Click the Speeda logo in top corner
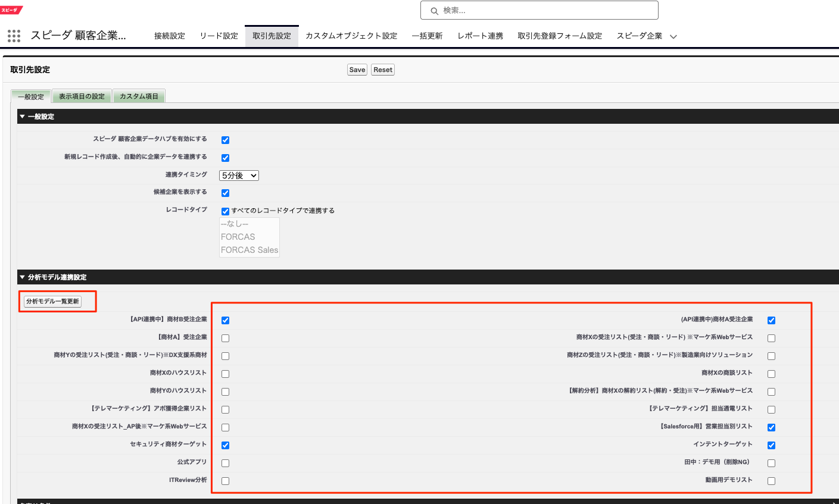 pyautogui.click(x=11, y=10)
